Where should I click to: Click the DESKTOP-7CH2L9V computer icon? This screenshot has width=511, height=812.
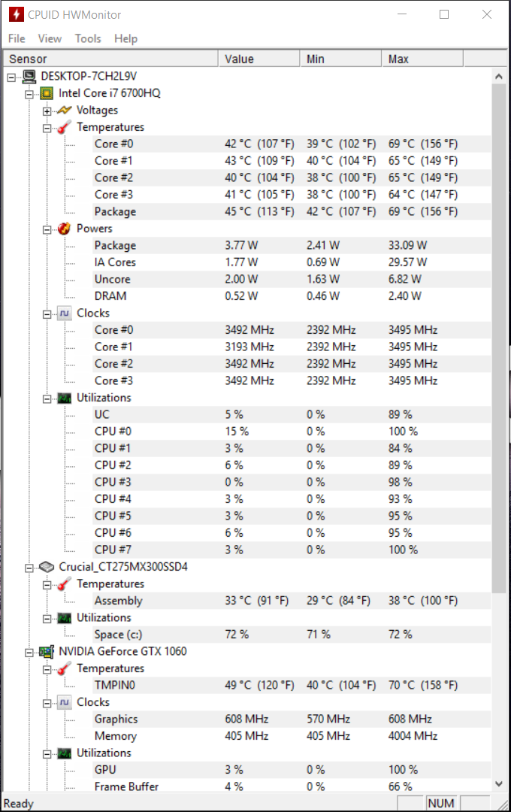29,77
